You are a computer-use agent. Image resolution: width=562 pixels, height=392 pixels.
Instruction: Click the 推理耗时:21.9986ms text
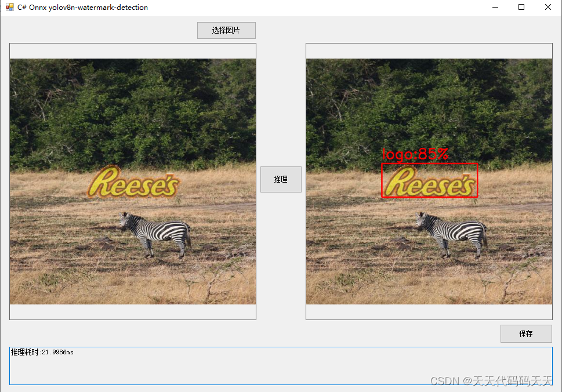tap(42, 352)
